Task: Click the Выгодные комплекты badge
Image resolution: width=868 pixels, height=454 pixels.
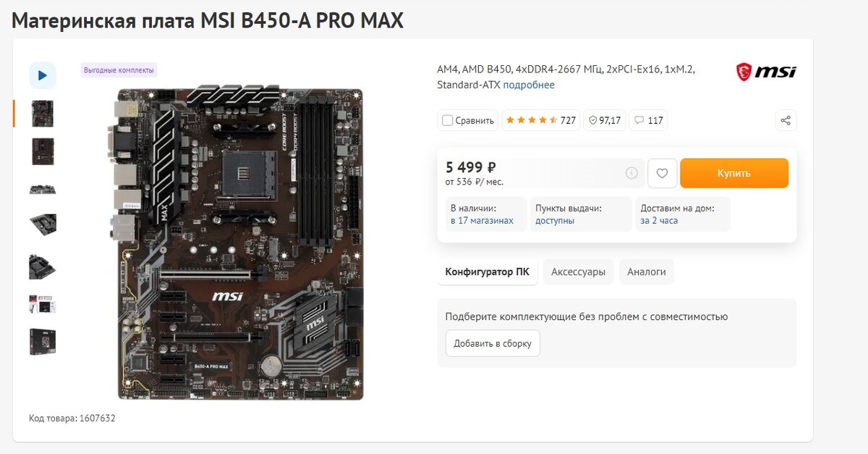Action: pyautogui.click(x=119, y=70)
